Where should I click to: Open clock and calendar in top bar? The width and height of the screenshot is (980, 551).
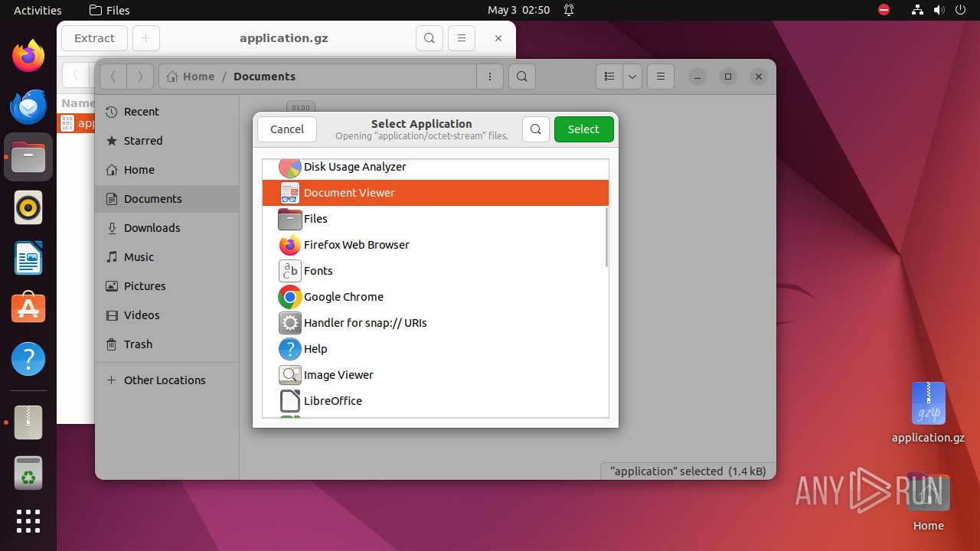pos(518,10)
